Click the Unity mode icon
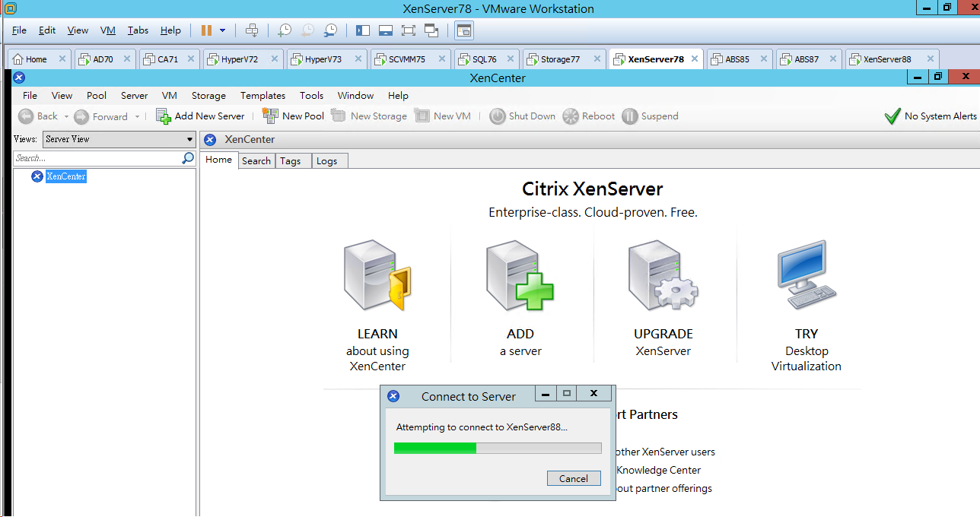Image resolution: width=980 pixels, height=517 pixels. (x=431, y=30)
